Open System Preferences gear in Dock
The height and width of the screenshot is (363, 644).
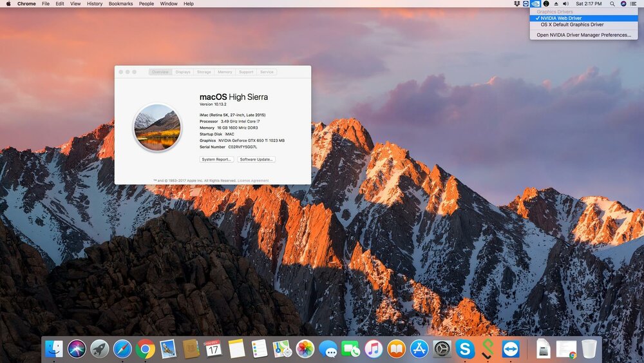[442, 349]
